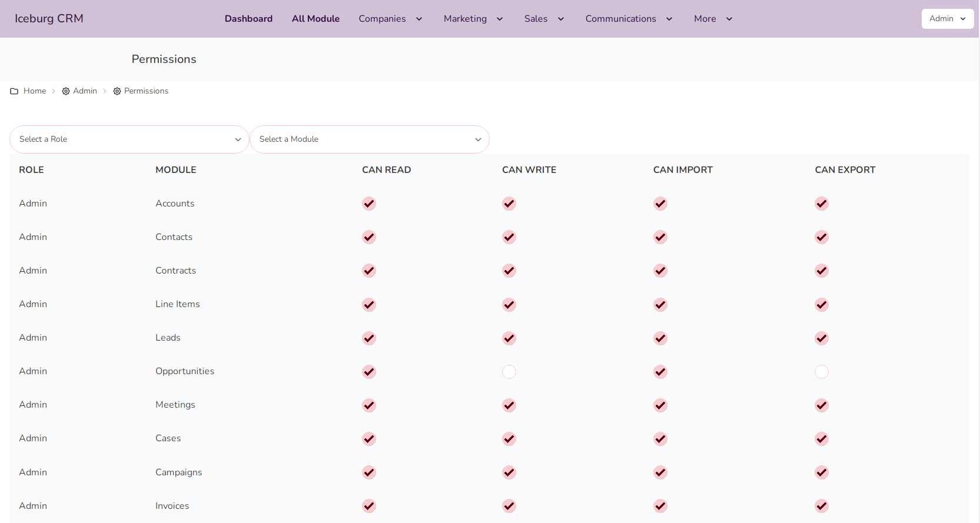Uncheck Can Read for Accounts

[x=369, y=204]
